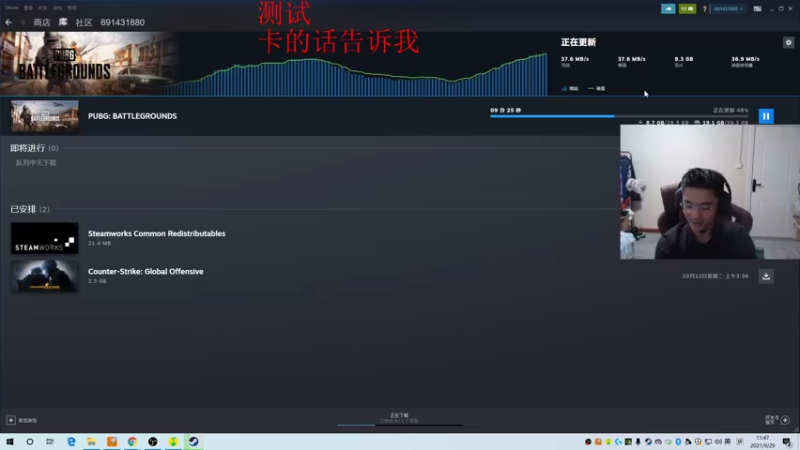800x450 pixels.
Task: Open the 商店 store tab
Action: click(42, 22)
